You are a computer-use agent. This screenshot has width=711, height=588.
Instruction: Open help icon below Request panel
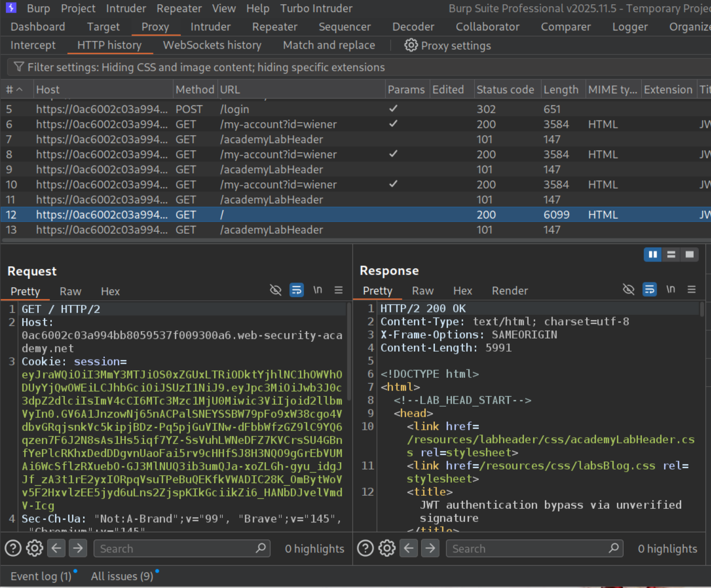pos(13,548)
